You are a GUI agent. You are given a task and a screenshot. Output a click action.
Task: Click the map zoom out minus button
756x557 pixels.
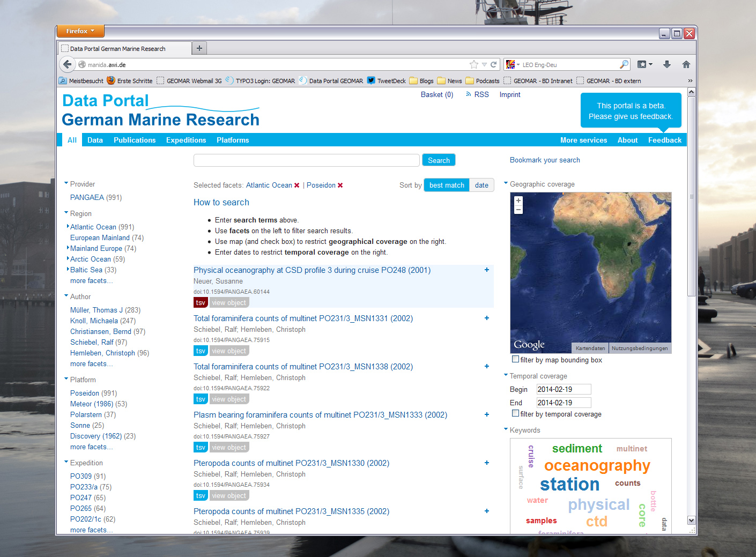(518, 210)
